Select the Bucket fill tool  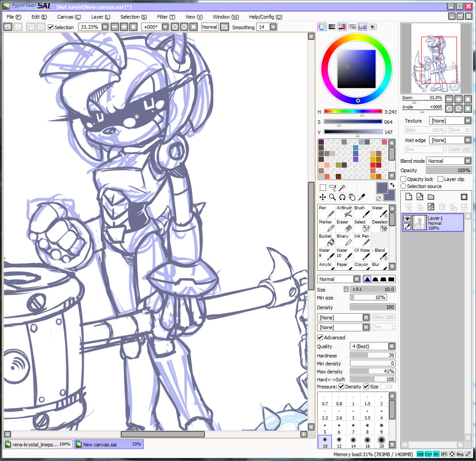coord(326,240)
